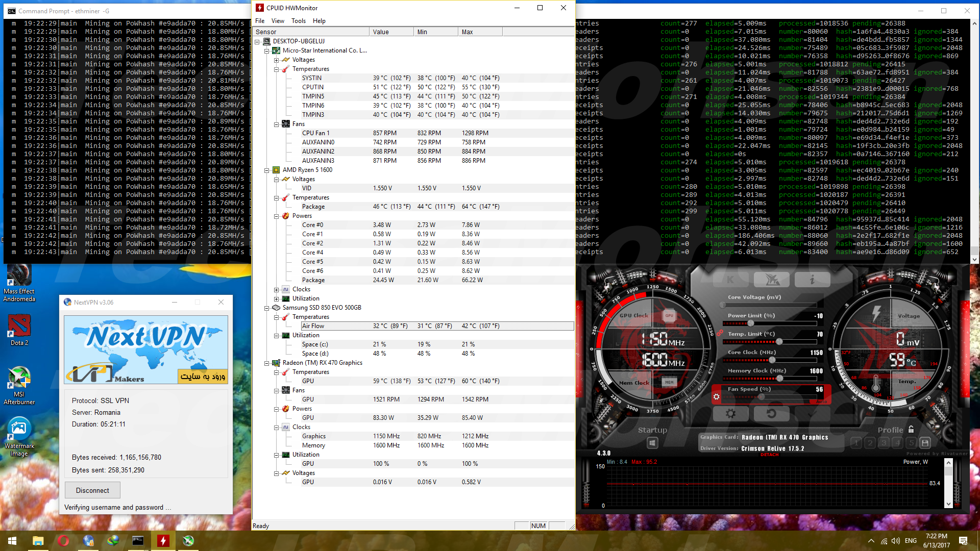Click the Afterburner reset settings button
The width and height of the screenshot is (980, 551).
pos(771,413)
